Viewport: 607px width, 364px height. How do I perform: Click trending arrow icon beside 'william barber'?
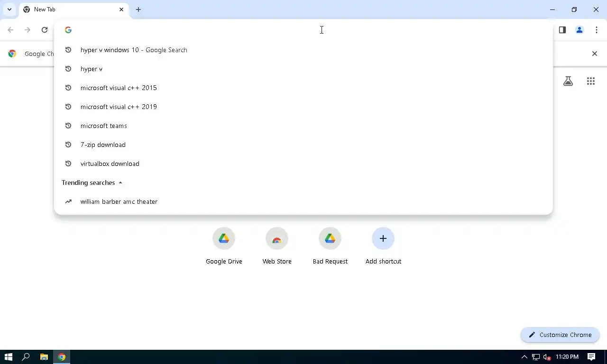pos(68,201)
